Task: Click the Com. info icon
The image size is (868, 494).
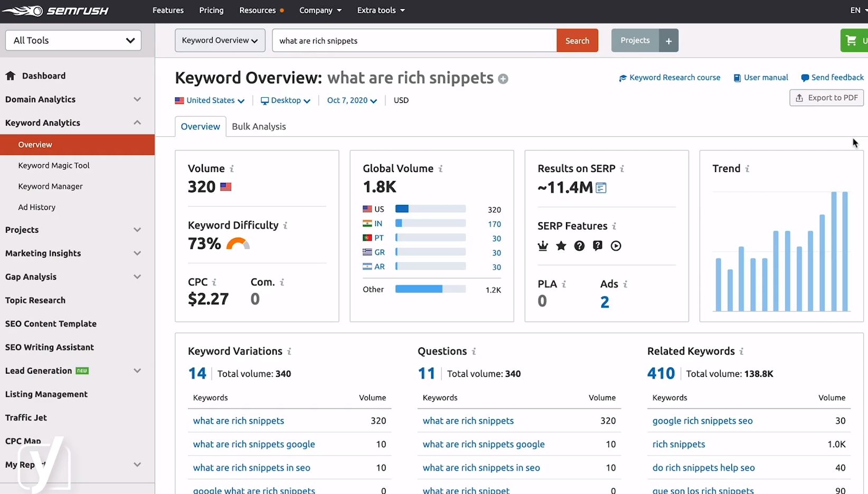Action: (x=282, y=282)
